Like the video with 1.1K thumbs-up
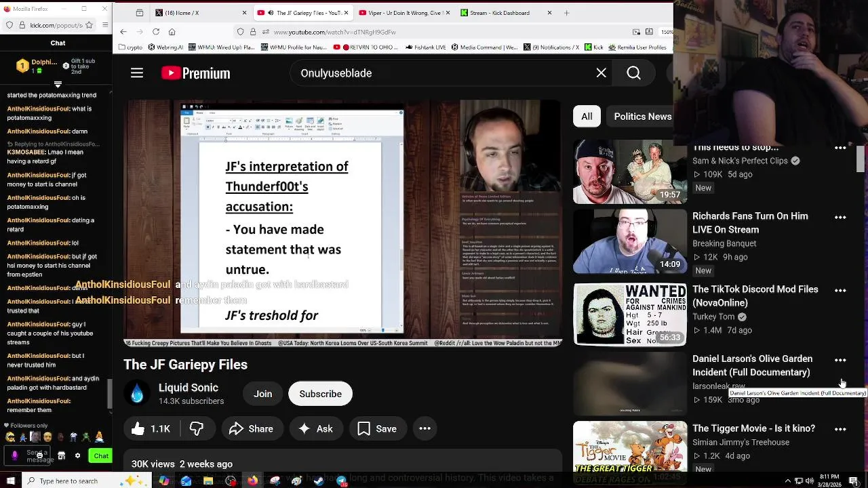The image size is (868, 488). tap(151, 428)
